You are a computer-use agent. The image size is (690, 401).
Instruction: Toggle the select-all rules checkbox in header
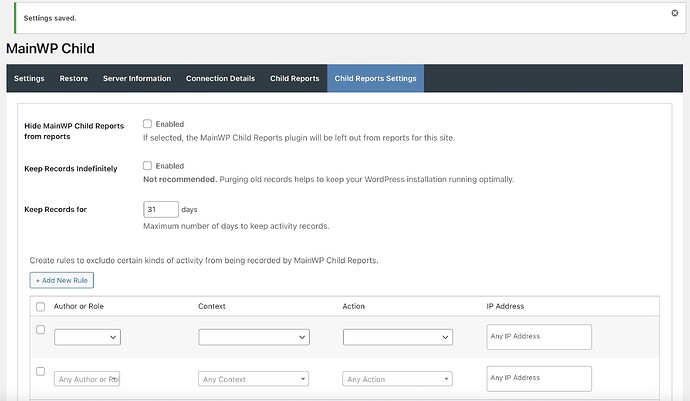(x=40, y=307)
